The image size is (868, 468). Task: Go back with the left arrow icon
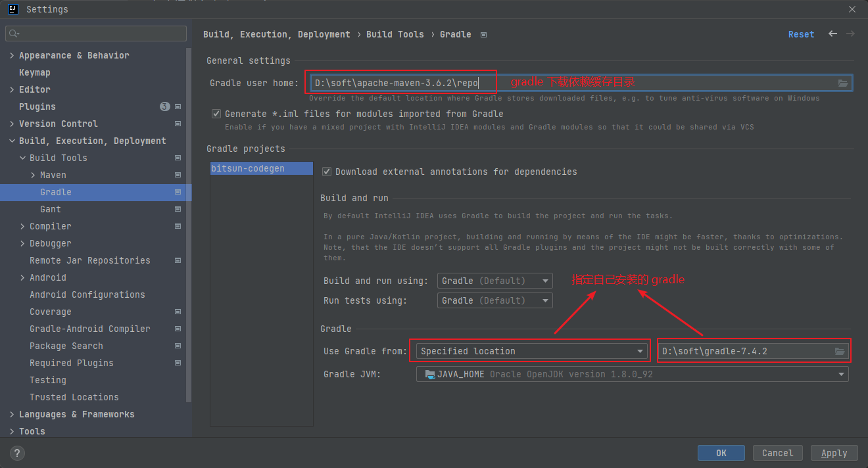[832, 34]
